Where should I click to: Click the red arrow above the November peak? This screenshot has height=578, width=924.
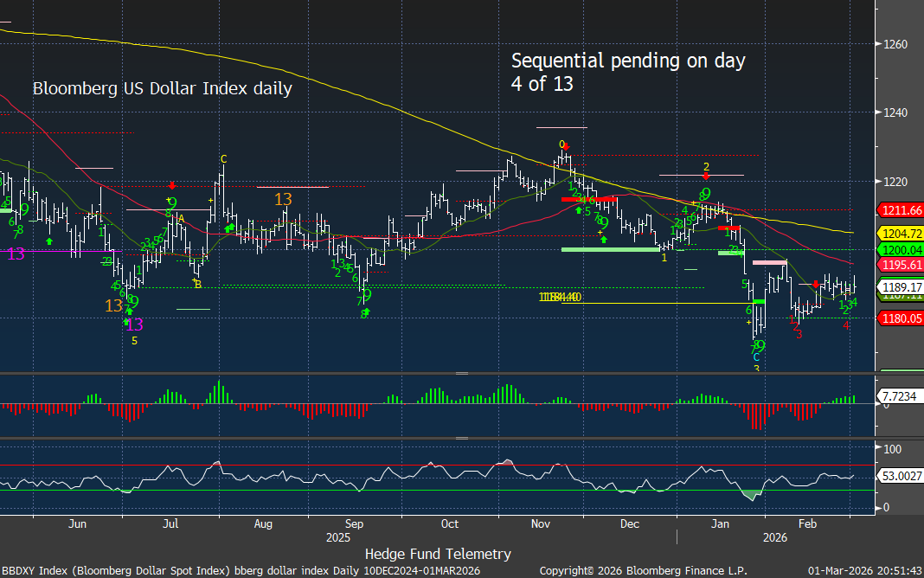566,147
